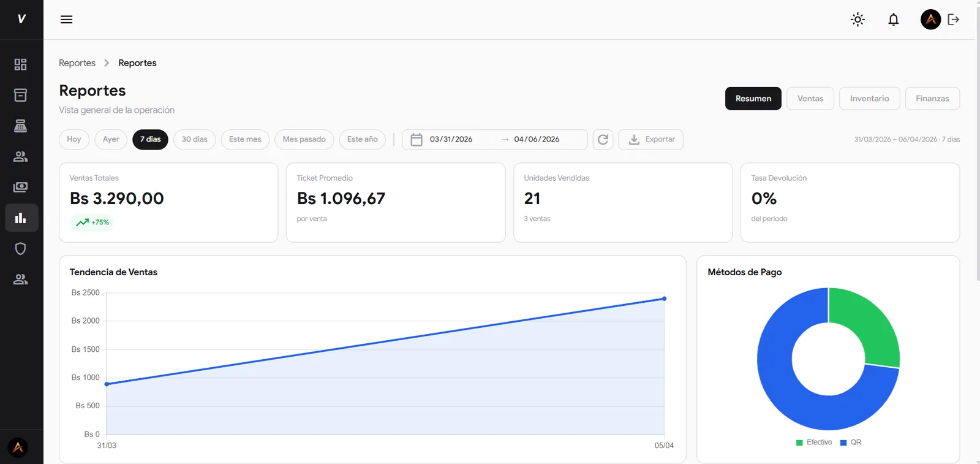
Task: Click the Exportar button
Action: [650, 140]
